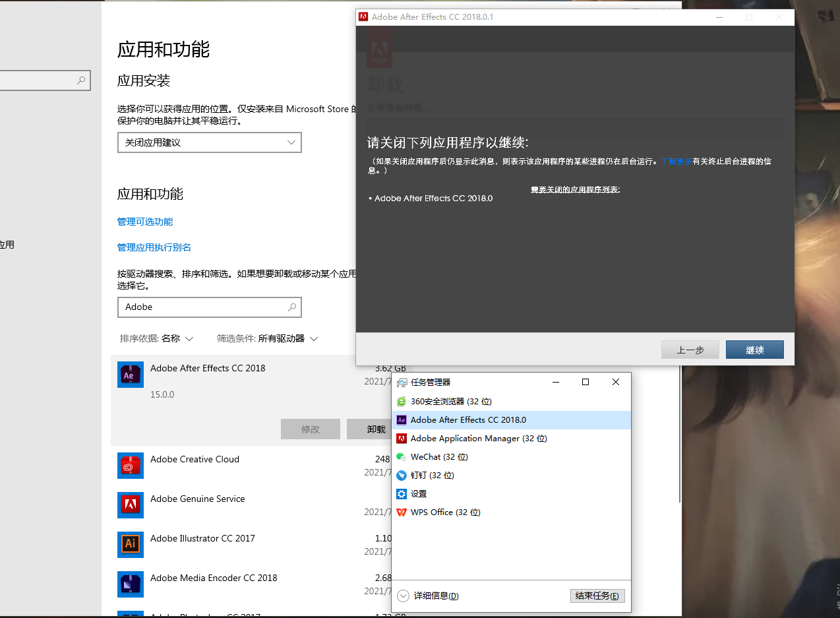Click the 钉钉 icon in Task Manager
This screenshot has height=618, width=840.
[x=402, y=476]
